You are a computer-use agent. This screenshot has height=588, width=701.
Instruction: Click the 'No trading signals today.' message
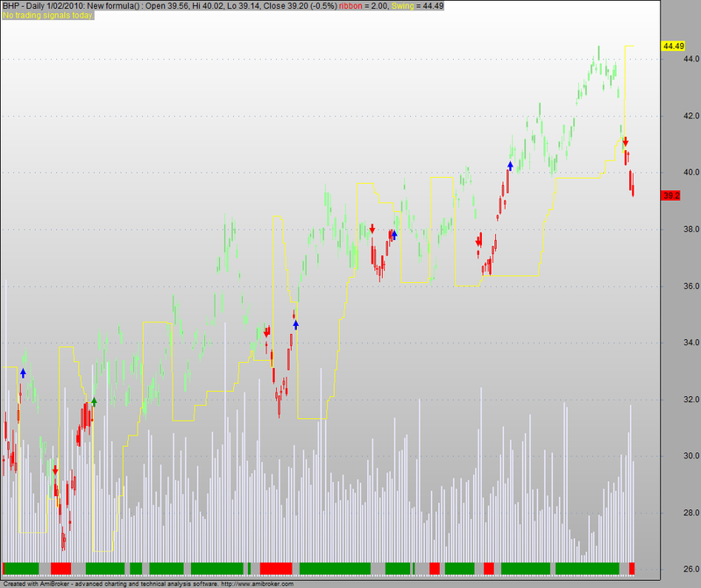coord(48,15)
